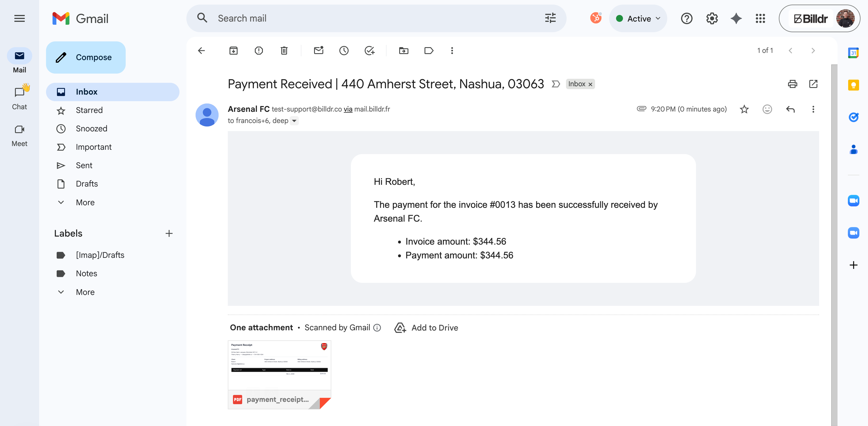Reply to Arsenal FC message

pyautogui.click(x=790, y=109)
